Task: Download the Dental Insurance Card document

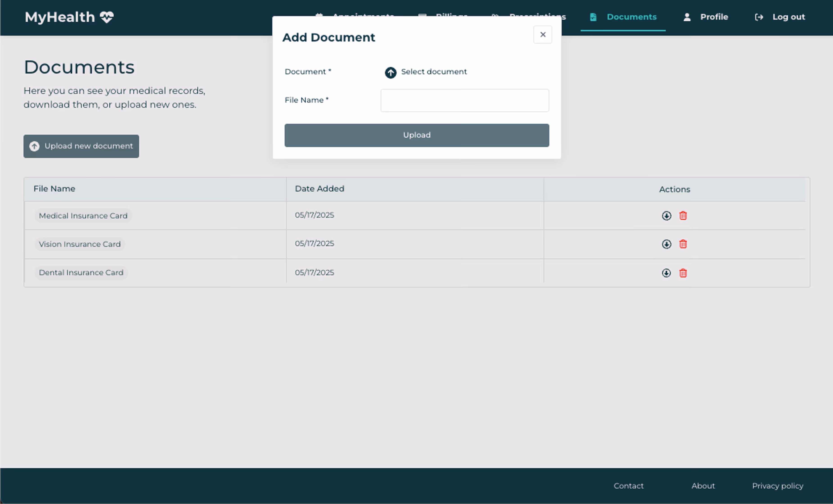Action: [666, 273]
